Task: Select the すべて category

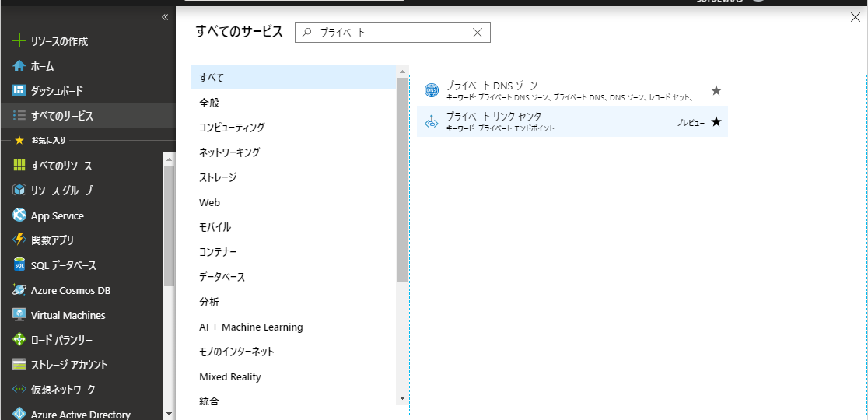Action: point(293,77)
